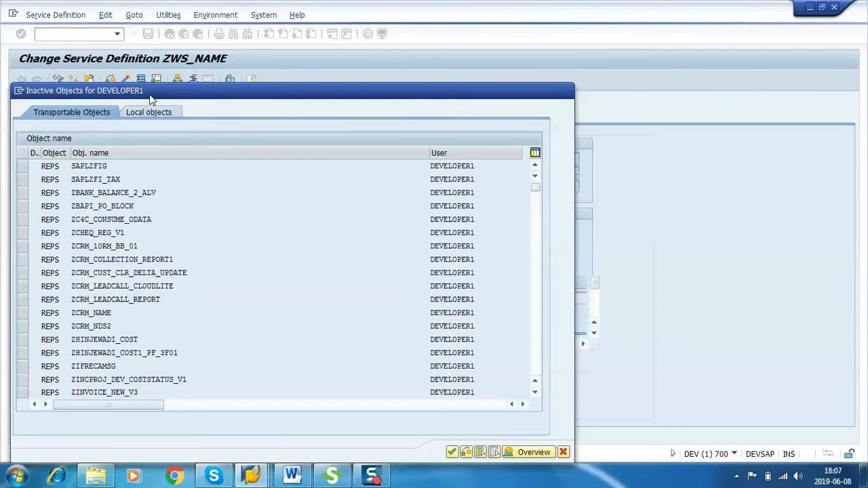This screenshot has width=868, height=488.
Task: Click in the command input field
Action: pos(74,34)
